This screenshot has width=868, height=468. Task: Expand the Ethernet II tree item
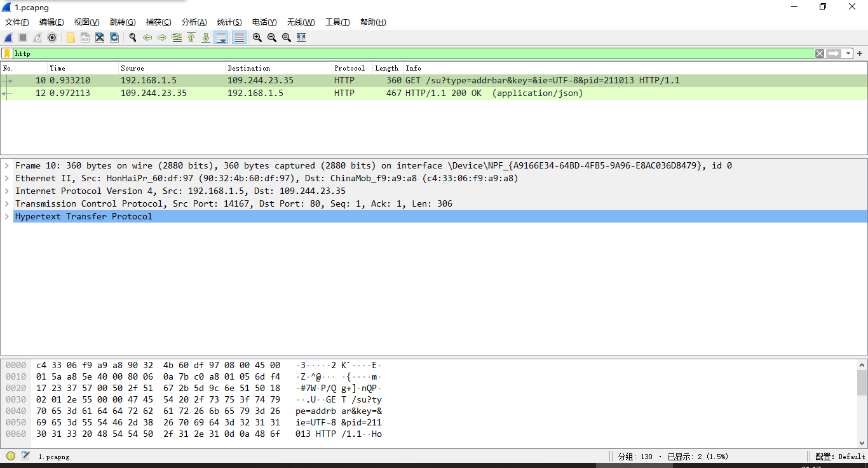coord(7,178)
